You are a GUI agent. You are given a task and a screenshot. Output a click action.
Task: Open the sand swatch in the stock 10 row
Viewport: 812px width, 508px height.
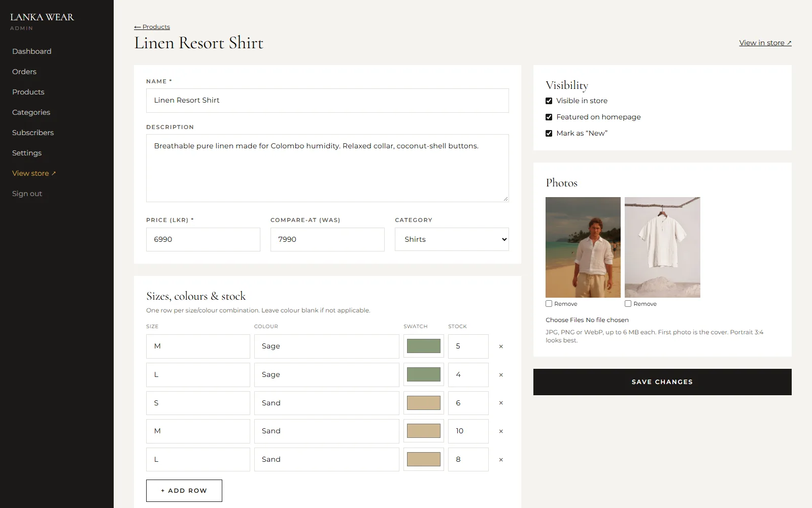point(424,431)
